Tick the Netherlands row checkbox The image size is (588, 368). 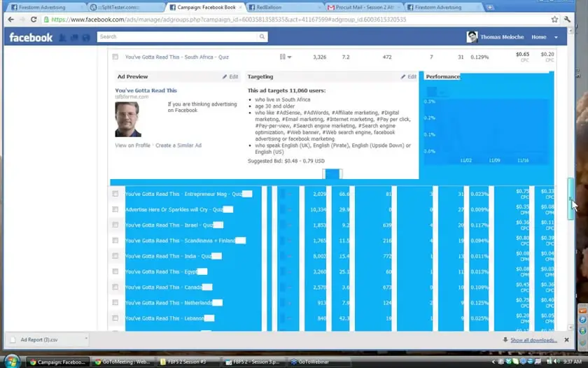(x=115, y=302)
